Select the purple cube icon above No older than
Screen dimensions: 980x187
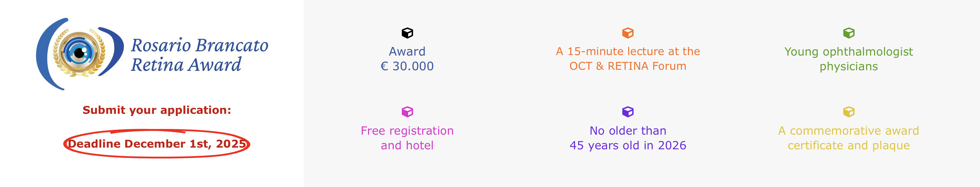click(x=628, y=112)
